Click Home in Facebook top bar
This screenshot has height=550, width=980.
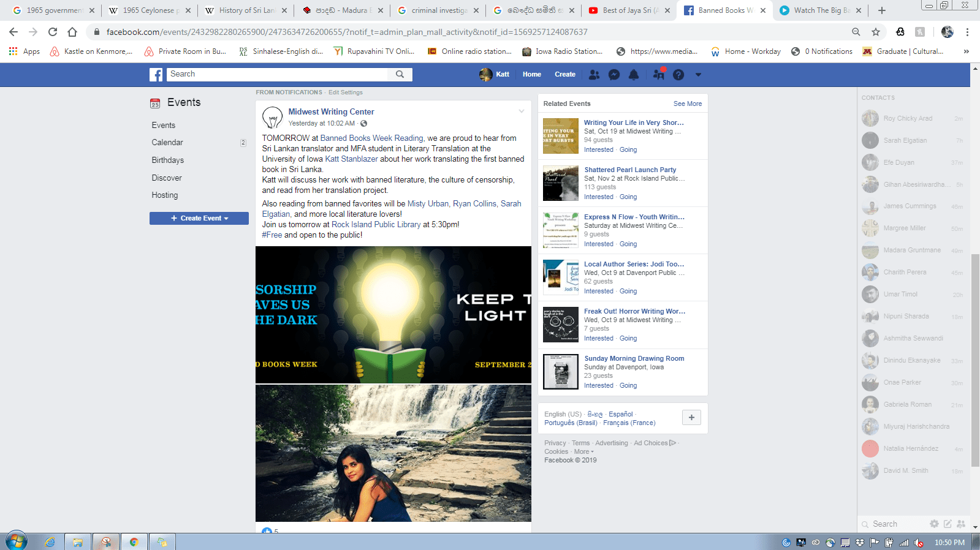pyautogui.click(x=532, y=75)
